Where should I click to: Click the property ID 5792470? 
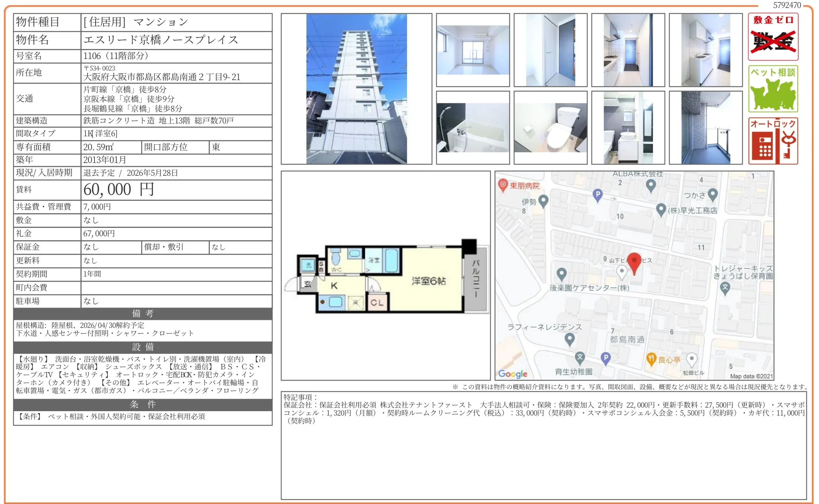click(x=787, y=5)
